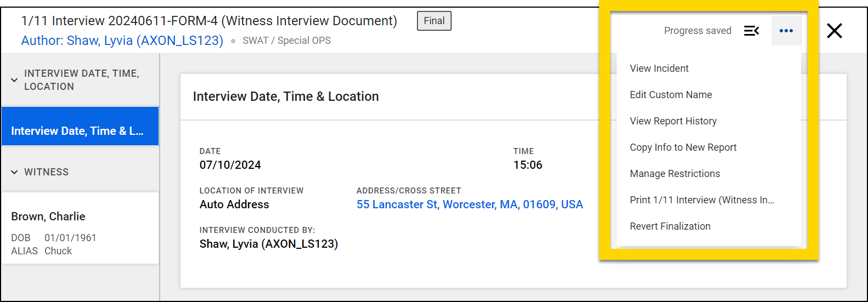Open View Report History

(x=673, y=121)
